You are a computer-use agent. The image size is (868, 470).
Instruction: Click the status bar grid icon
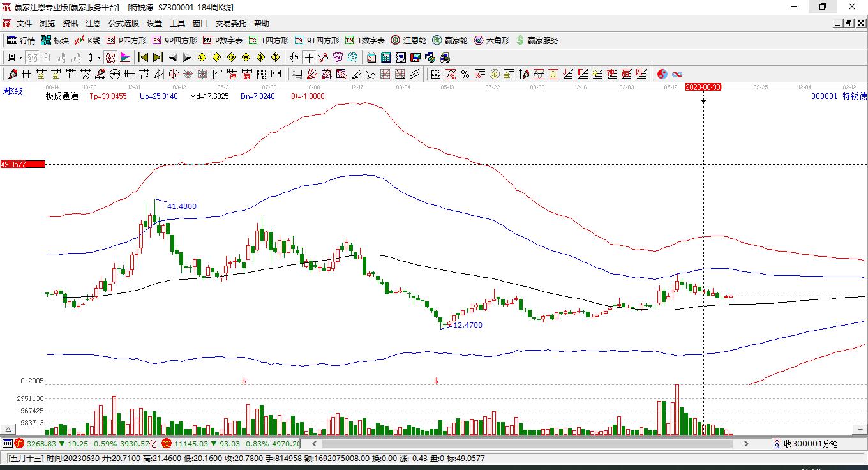7,443
